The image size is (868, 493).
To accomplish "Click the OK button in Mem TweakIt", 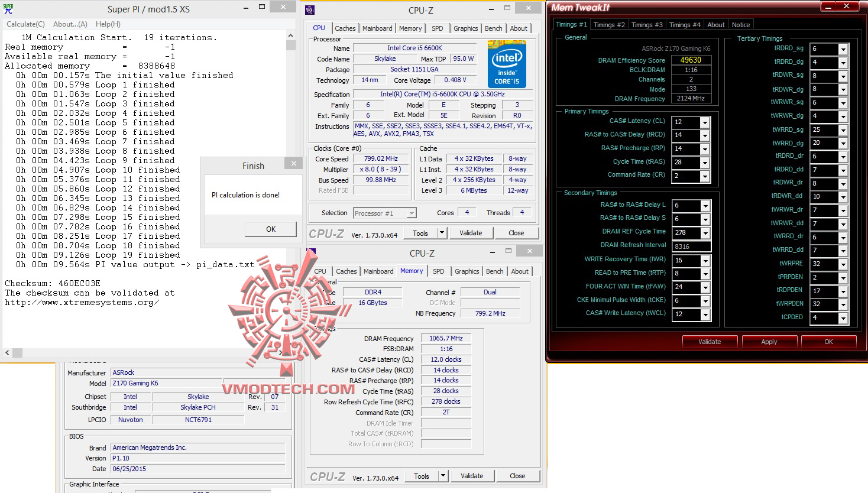I will (828, 342).
